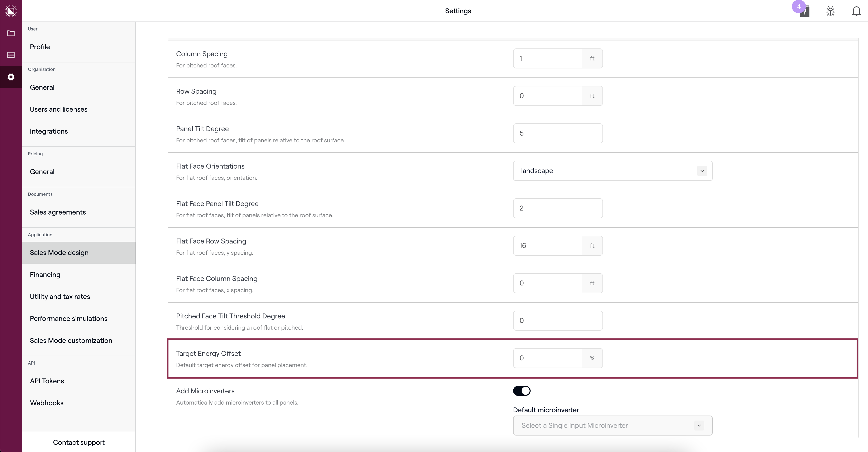Focus Column Spacing input field
Screen dimensions: 868x452
[x=548, y=58]
